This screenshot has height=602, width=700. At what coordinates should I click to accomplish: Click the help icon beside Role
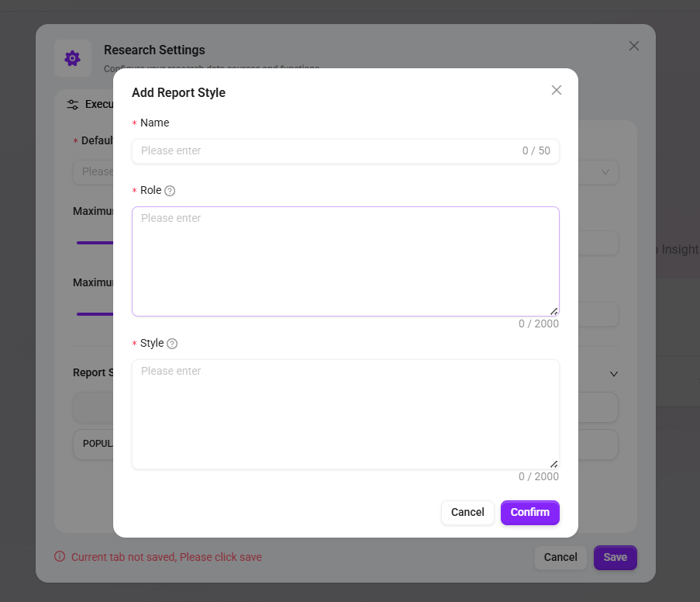(x=170, y=191)
